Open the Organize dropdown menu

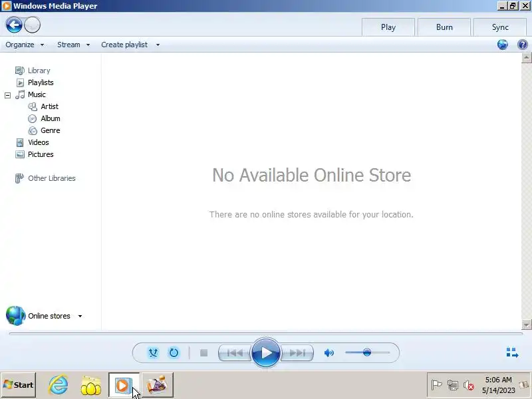coord(25,45)
